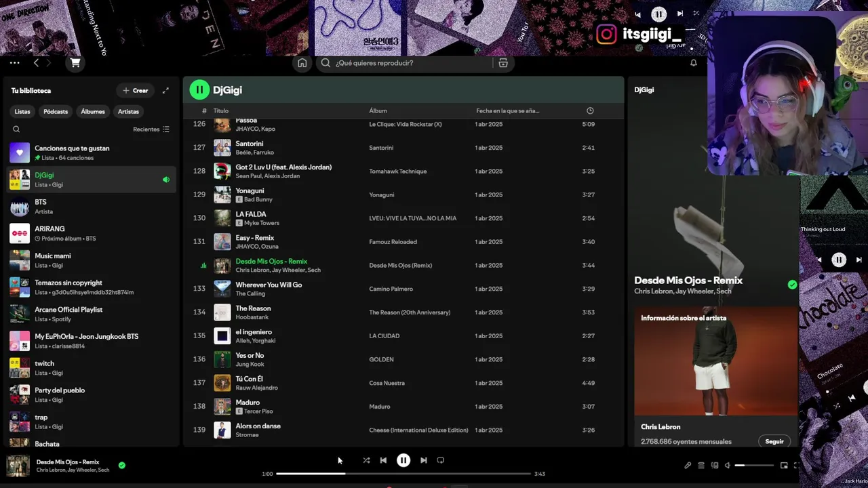The width and height of the screenshot is (868, 488).
Task: Play Santorini by Beéle, Farruko
Action: pyautogui.click(x=403, y=148)
